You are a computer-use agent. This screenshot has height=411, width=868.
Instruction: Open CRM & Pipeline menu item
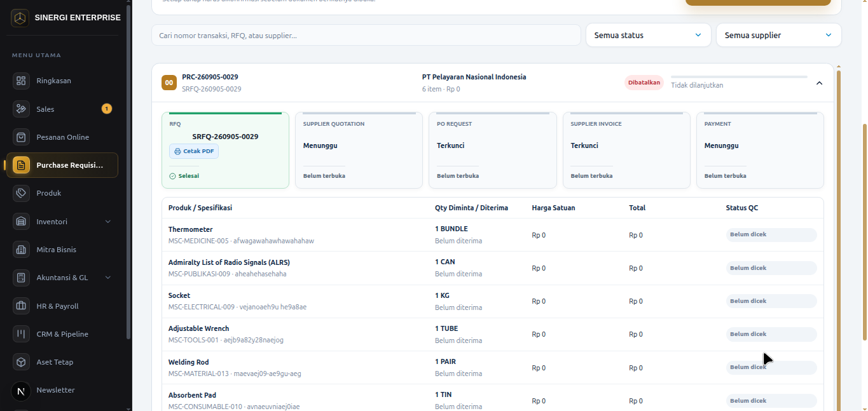pyautogui.click(x=62, y=334)
